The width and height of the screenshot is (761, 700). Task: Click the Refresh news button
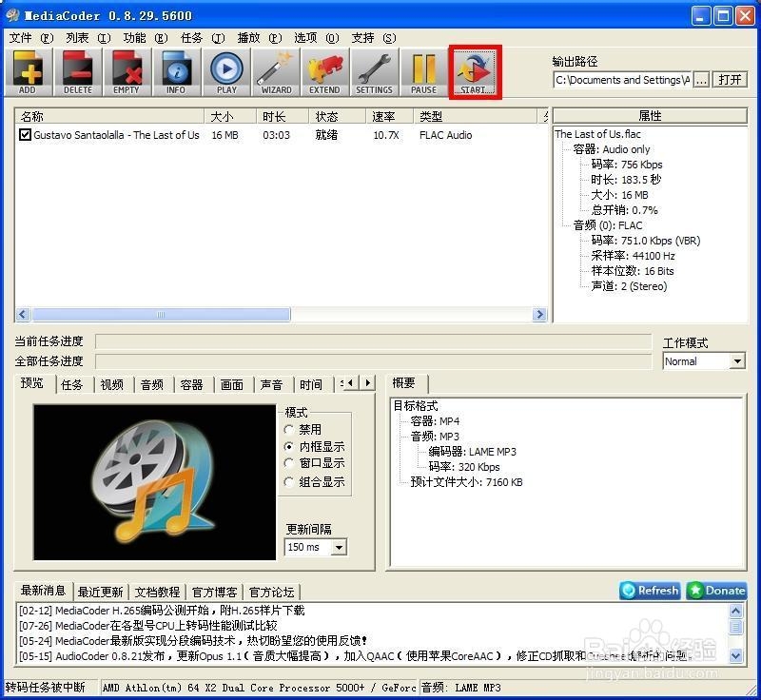pos(651,591)
